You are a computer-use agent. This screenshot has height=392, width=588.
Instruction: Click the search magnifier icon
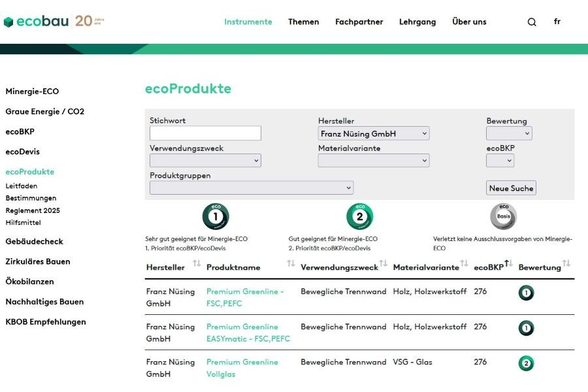532,22
